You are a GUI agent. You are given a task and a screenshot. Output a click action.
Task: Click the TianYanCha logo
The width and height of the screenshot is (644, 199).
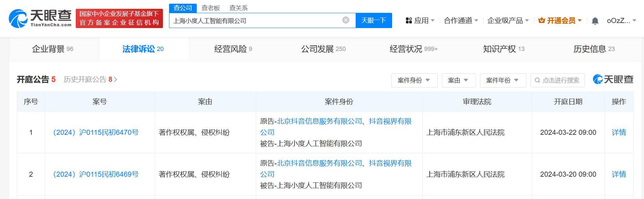coord(40,19)
